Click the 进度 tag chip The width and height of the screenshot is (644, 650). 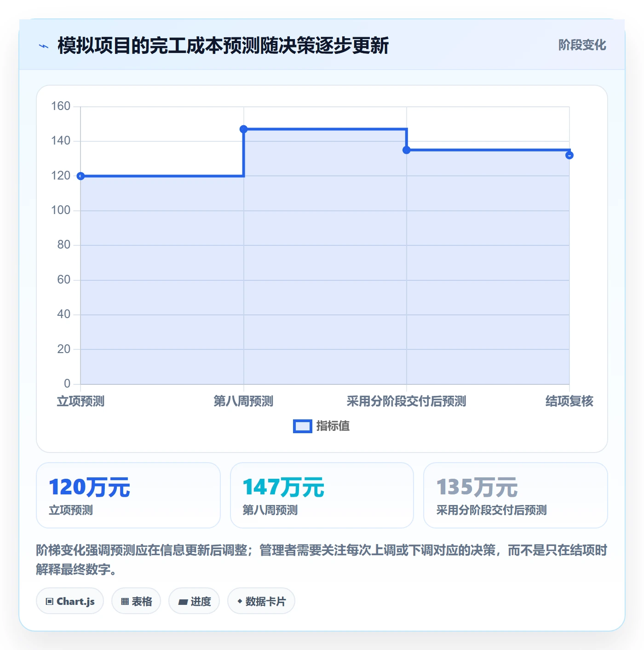[194, 601]
